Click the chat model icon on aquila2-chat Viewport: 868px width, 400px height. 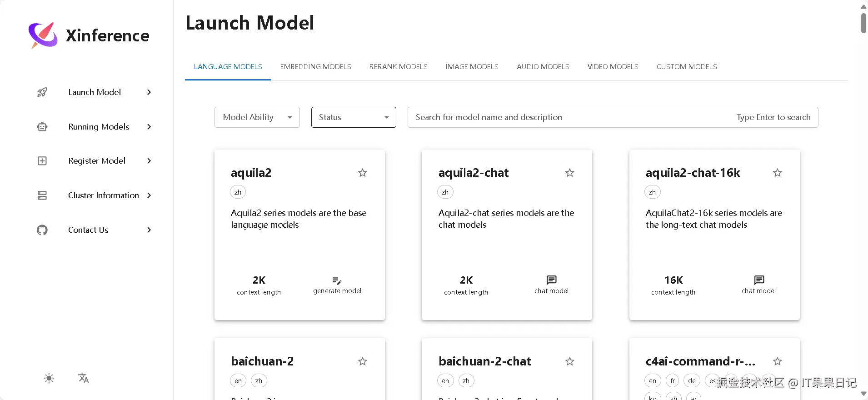point(551,280)
